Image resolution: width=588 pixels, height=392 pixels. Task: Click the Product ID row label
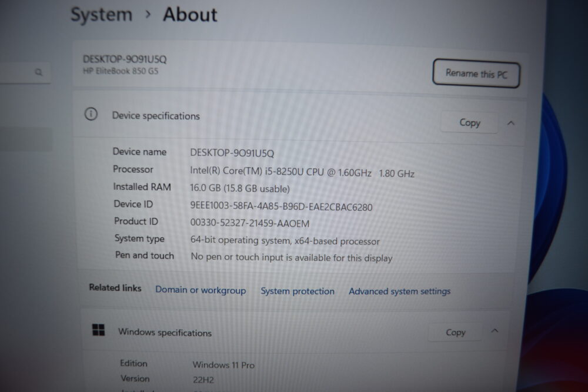click(x=136, y=221)
